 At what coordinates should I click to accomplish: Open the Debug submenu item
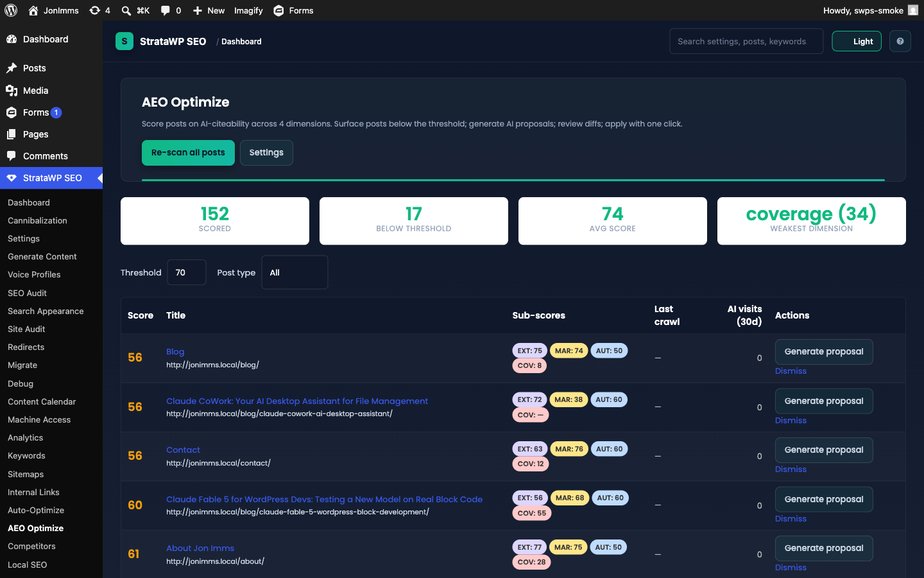tap(21, 383)
